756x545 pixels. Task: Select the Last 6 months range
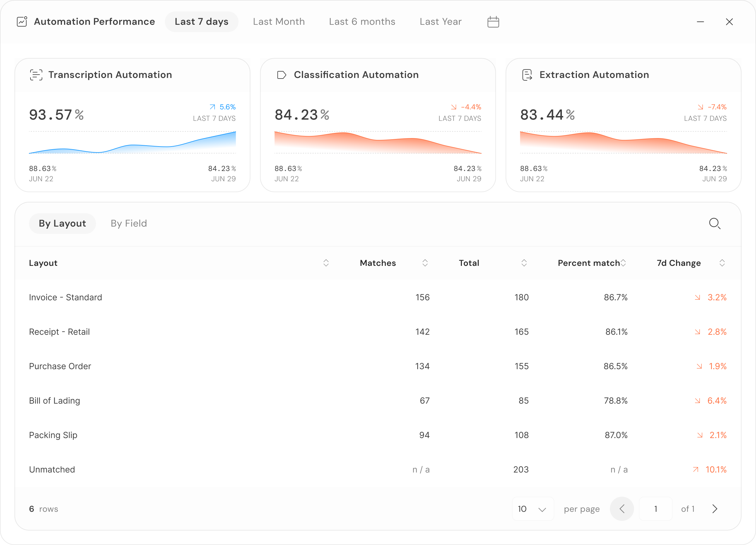click(x=362, y=22)
